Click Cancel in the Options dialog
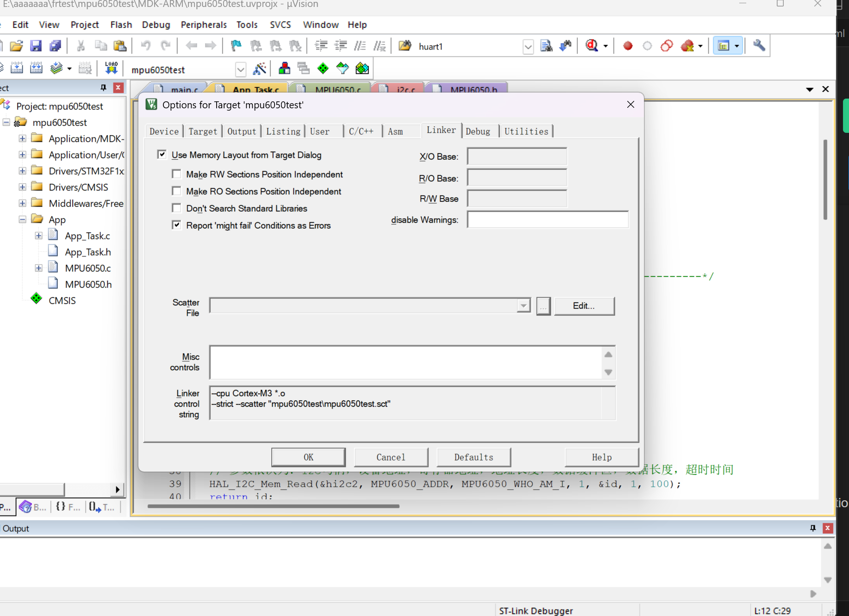 point(391,457)
